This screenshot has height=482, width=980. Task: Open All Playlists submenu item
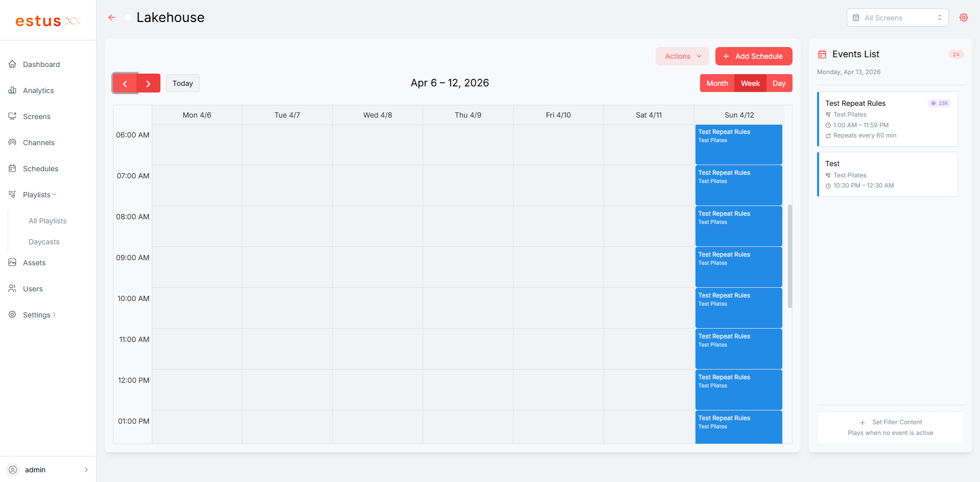point(48,221)
